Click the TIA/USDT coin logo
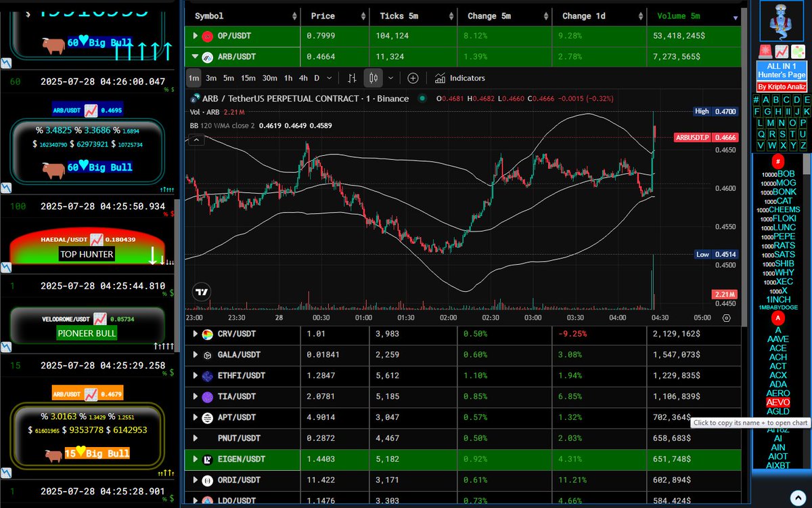This screenshot has width=812, height=508. tap(208, 397)
